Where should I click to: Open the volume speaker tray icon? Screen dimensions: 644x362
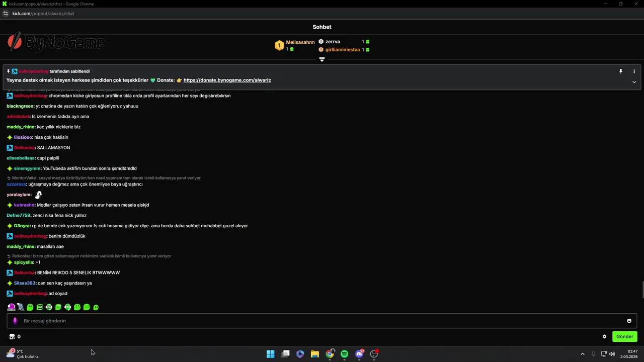click(612, 354)
